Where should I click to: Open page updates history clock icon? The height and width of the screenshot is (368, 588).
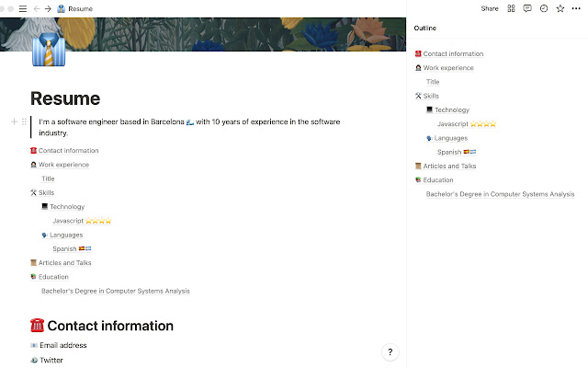[544, 8]
